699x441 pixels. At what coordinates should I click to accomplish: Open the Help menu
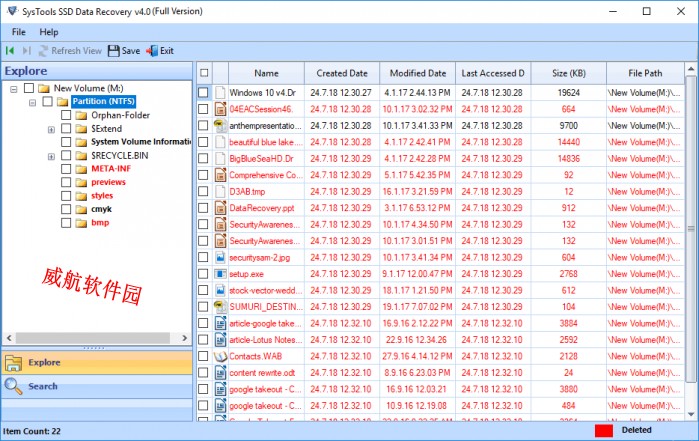[49, 32]
